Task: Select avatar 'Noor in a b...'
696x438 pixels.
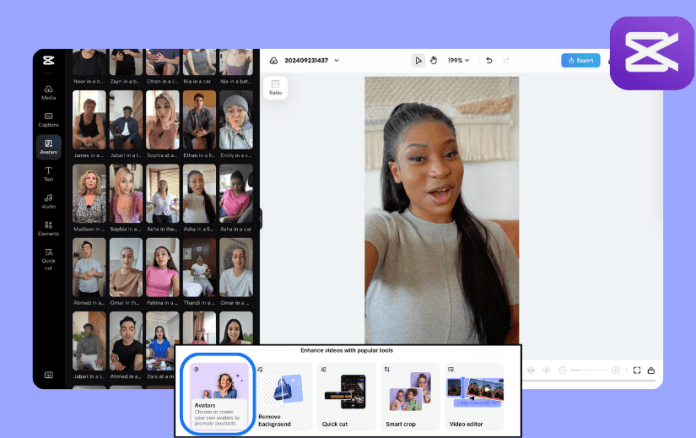Action: (x=89, y=67)
